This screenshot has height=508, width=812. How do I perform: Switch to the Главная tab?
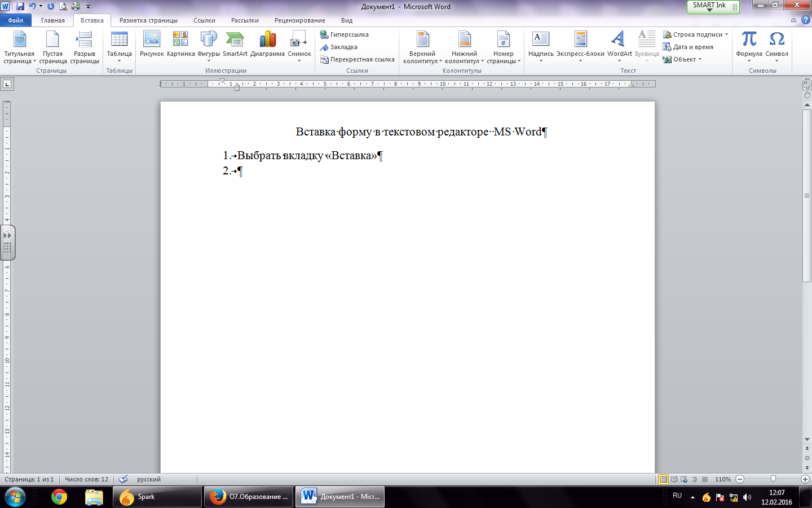pyautogui.click(x=53, y=20)
